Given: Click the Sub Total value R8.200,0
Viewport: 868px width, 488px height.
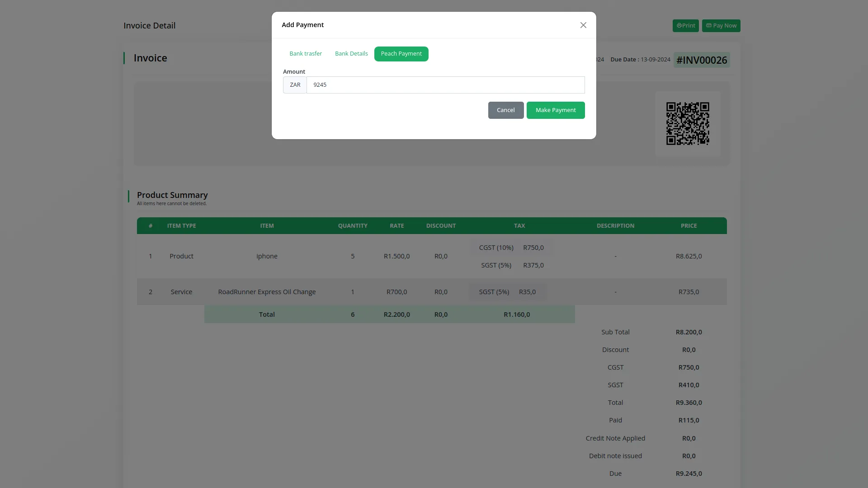Looking at the screenshot, I should tap(688, 332).
